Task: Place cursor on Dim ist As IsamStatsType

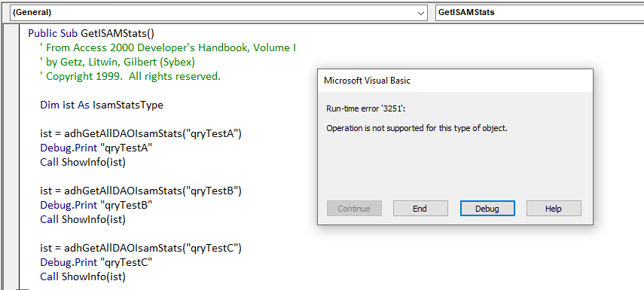Action: pos(102,105)
